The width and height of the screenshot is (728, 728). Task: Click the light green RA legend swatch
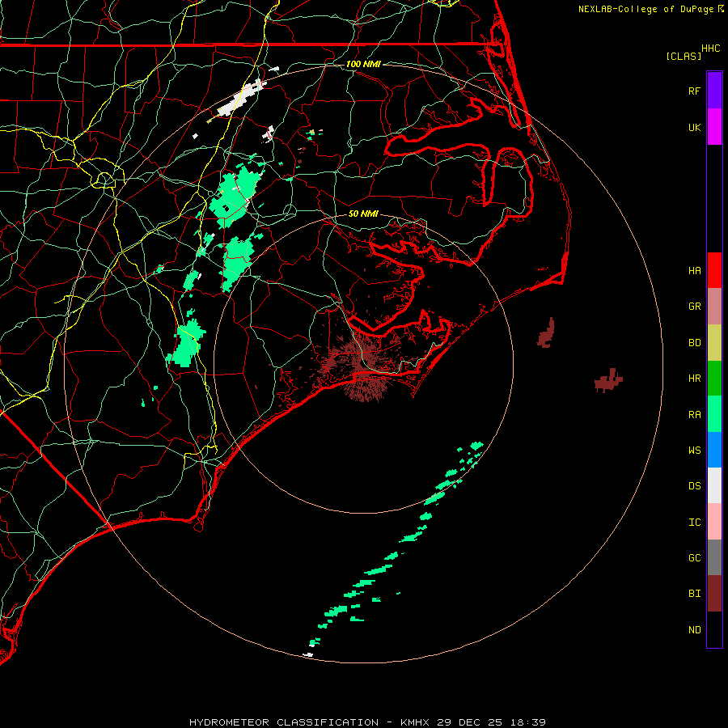[714, 414]
